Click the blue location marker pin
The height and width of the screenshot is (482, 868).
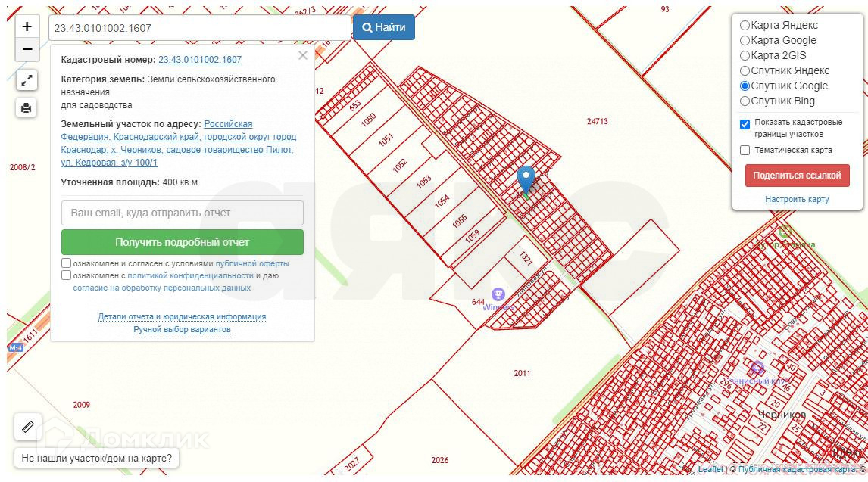click(x=526, y=182)
